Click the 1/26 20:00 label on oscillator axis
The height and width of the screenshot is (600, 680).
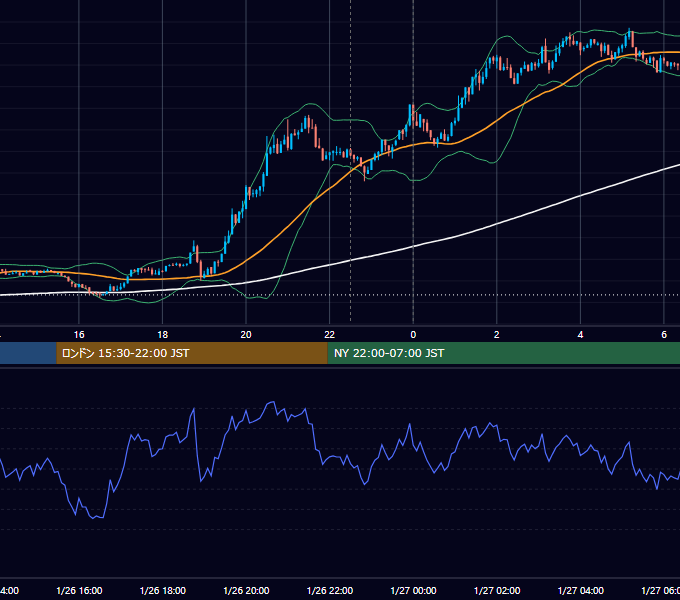click(246, 590)
